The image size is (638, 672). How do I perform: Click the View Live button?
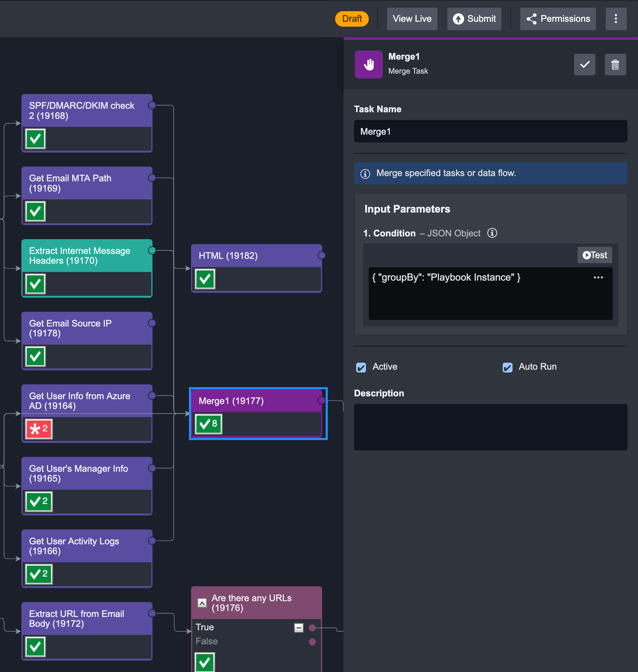412,19
